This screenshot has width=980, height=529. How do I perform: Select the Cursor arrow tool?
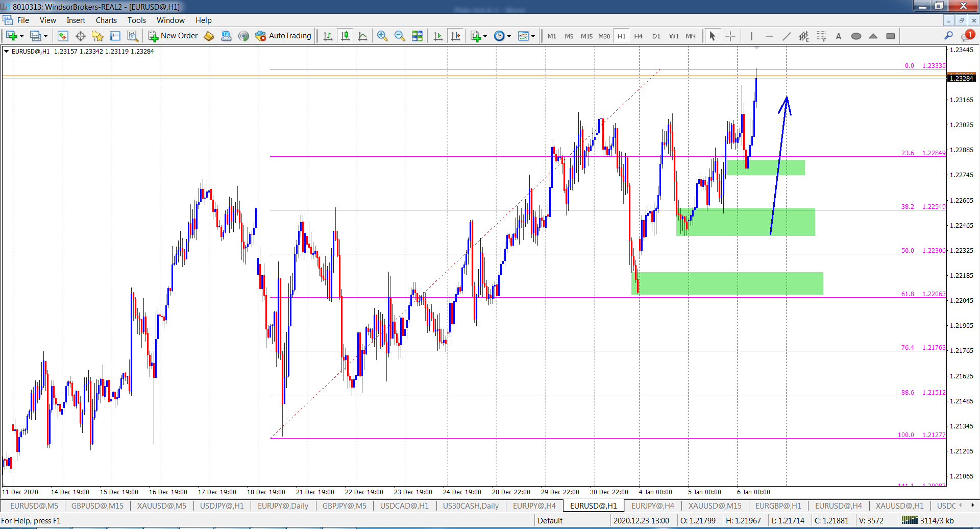tap(713, 36)
